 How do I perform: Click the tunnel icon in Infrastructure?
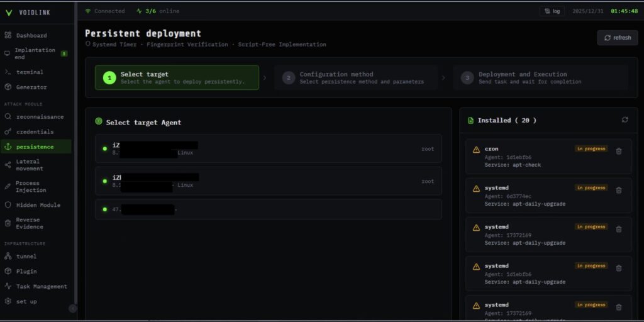click(8, 257)
